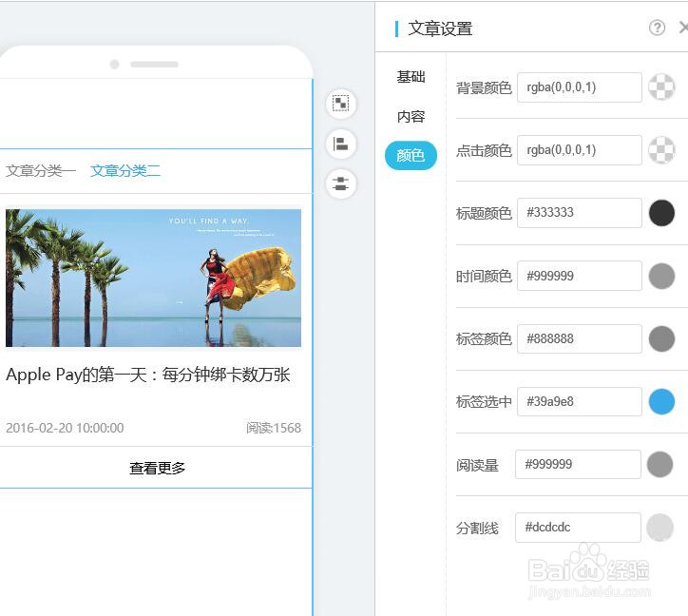Click the 点击颜色 input field
This screenshot has width=688, height=616.
pos(579,150)
